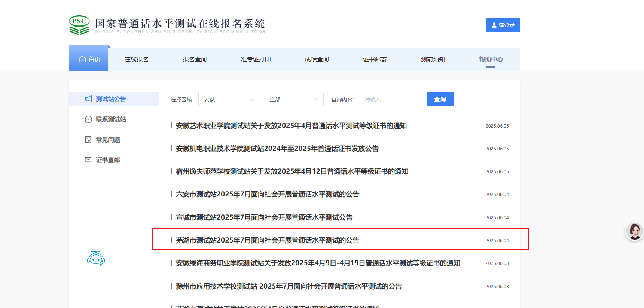
Task: Click the 2025.06.05 date of 安徽艺术职业学院 notice
Action: 497,126
